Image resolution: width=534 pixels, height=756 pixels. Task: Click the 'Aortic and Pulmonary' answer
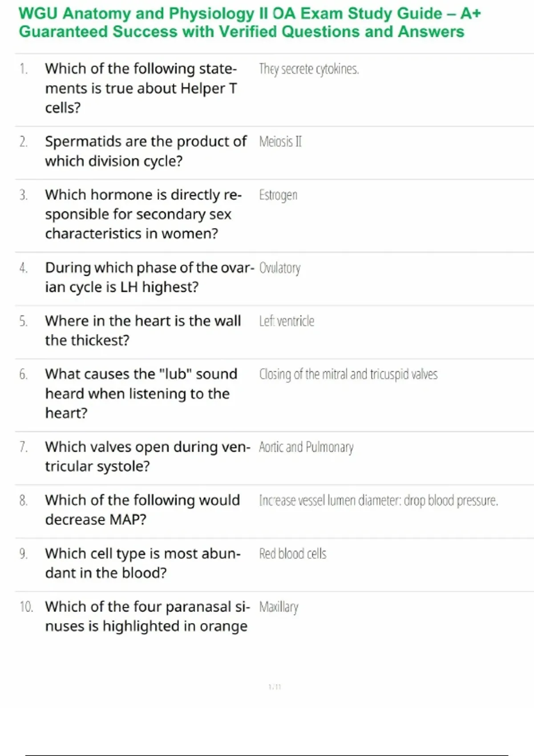[x=306, y=447]
